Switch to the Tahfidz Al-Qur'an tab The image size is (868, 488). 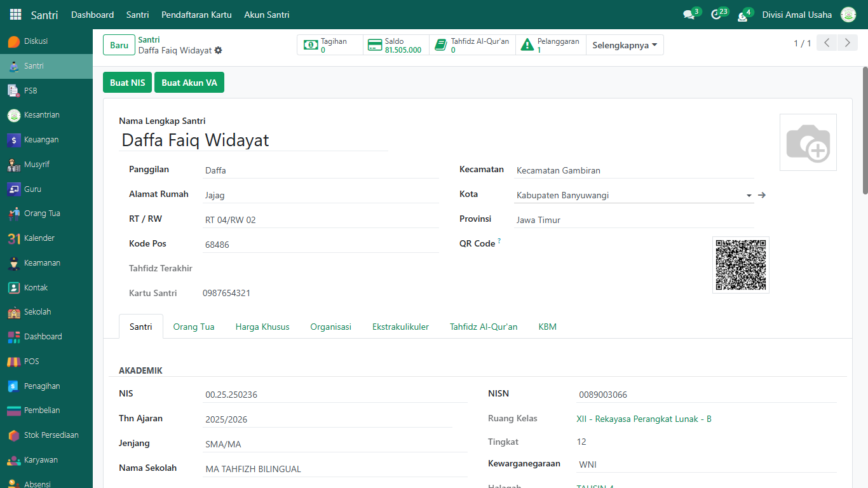pyautogui.click(x=483, y=327)
